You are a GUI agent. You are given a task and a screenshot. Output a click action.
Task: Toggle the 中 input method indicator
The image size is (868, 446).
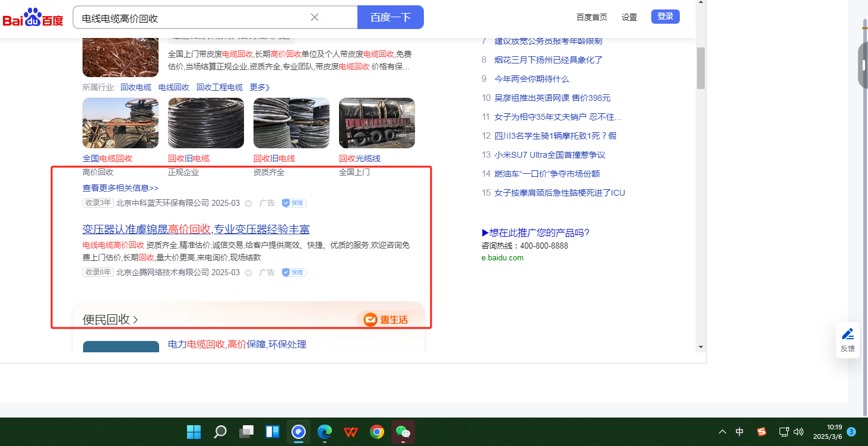click(x=740, y=432)
